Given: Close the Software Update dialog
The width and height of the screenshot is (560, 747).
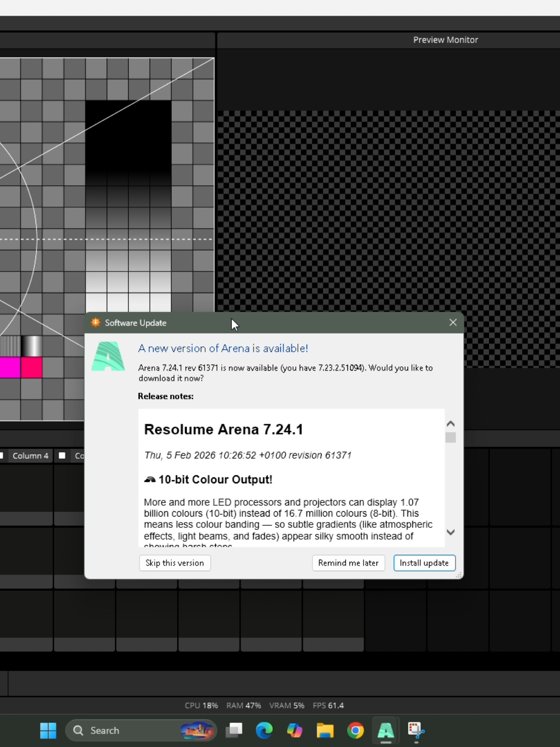Looking at the screenshot, I should point(453,322).
